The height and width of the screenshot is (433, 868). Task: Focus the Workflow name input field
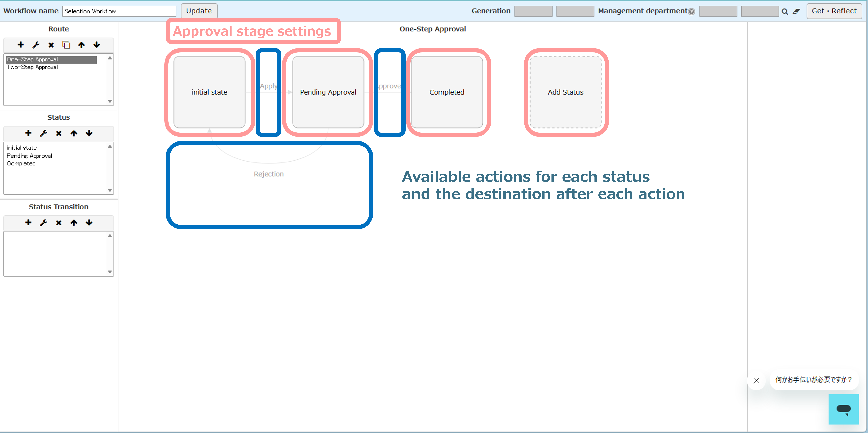point(119,11)
